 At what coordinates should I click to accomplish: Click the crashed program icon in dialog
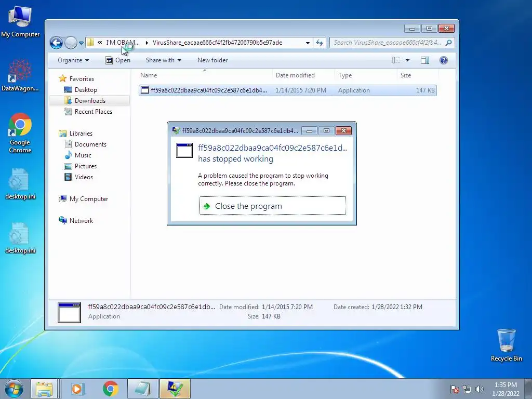pyautogui.click(x=184, y=150)
